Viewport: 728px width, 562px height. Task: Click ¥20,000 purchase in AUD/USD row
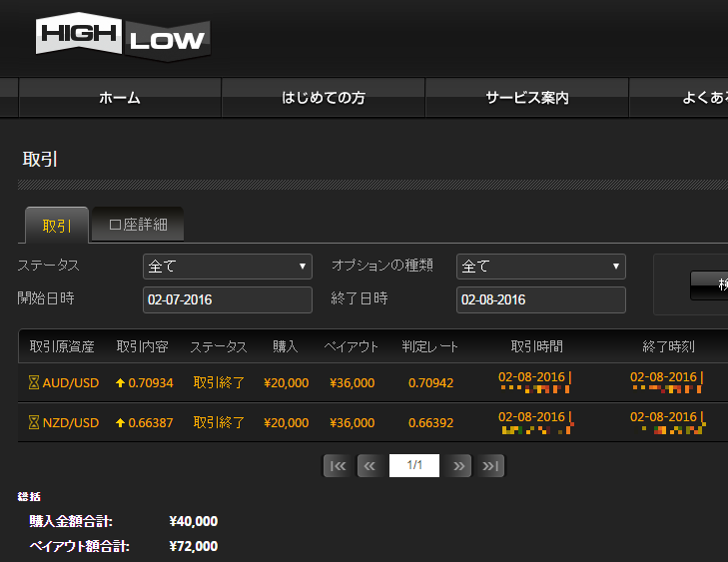point(286,383)
